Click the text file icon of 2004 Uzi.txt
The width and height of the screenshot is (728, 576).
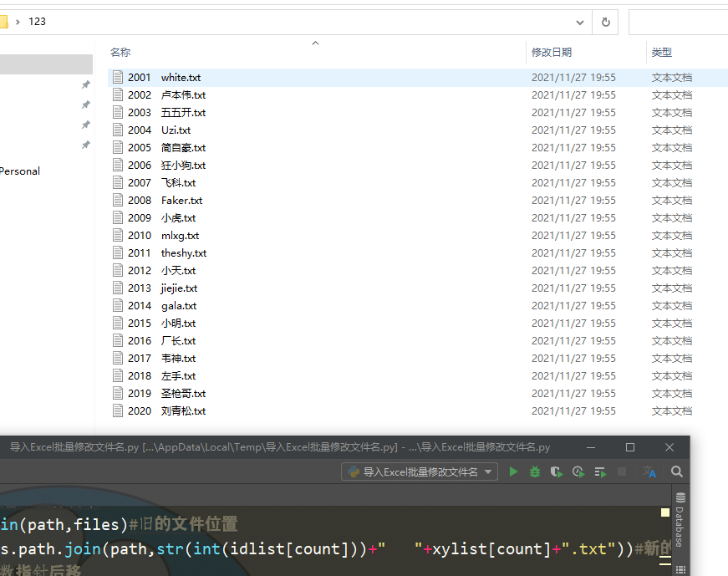(118, 130)
